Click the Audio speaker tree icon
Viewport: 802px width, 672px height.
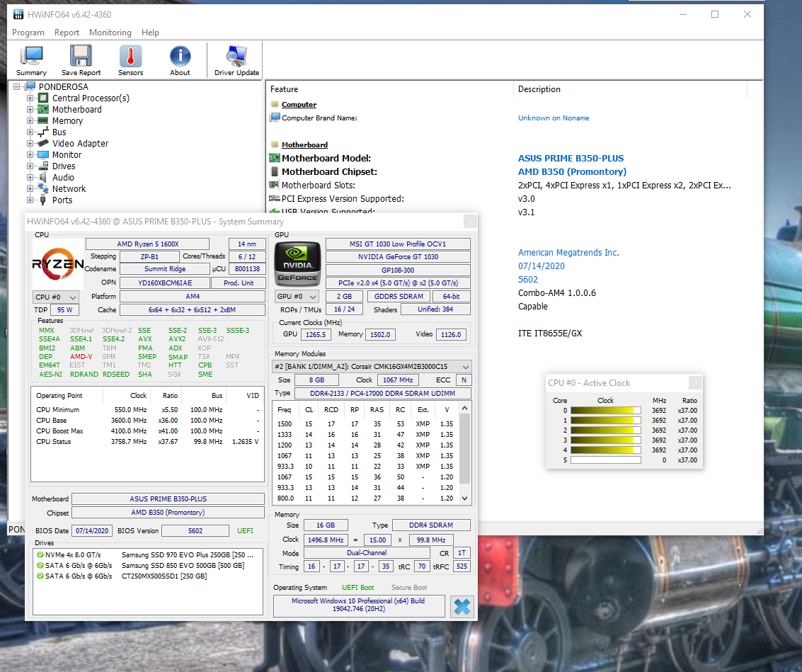coord(43,177)
